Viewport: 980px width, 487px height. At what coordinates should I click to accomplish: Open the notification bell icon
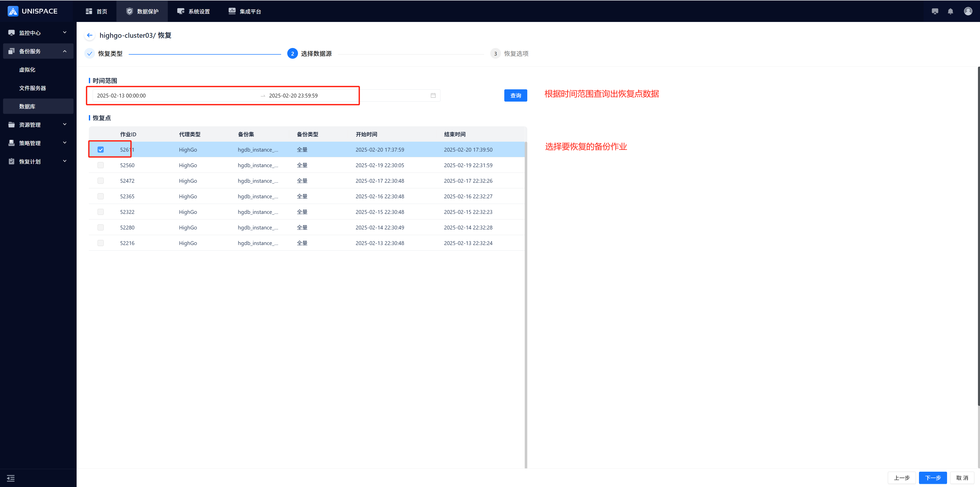point(950,11)
